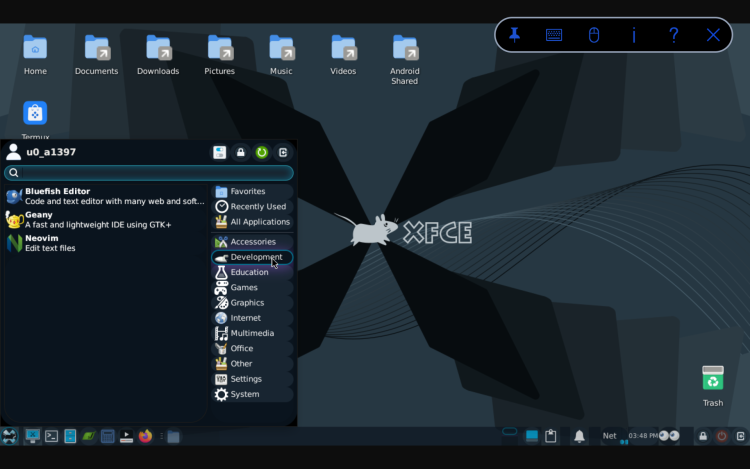Image resolution: width=750 pixels, height=469 pixels.
Task: Click the Xfce applications menu button
Action: (x=10, y=436)
